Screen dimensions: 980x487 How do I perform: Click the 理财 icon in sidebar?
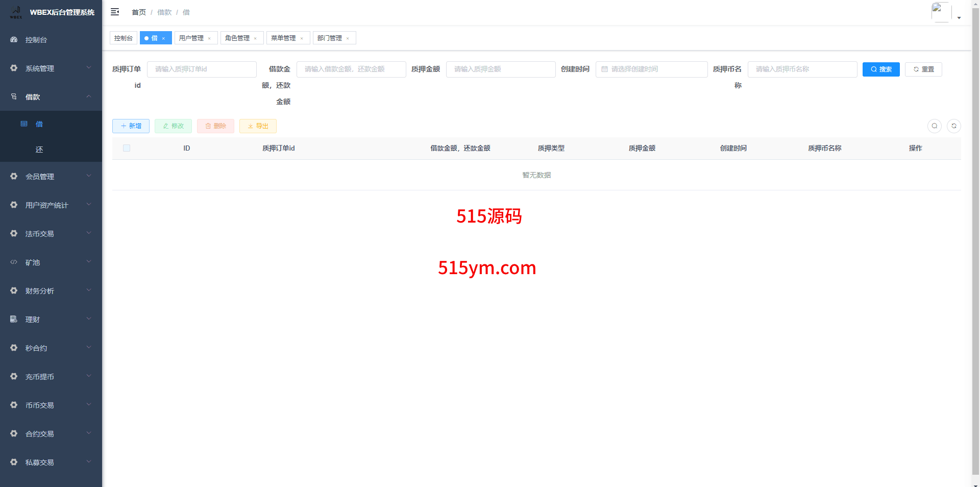(14, 320)
